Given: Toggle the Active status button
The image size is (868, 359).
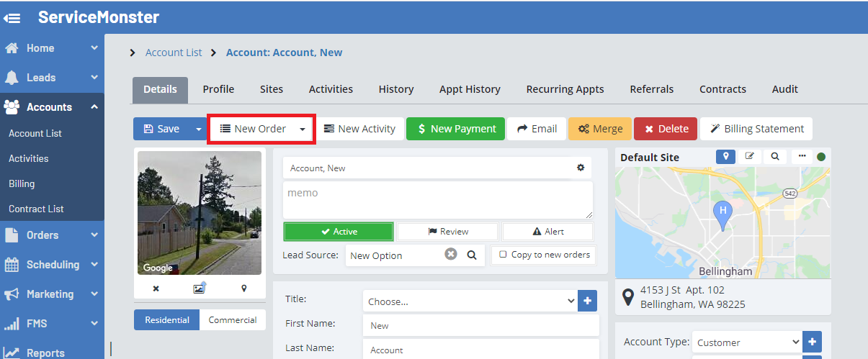Looking at the screenshot, I should [x=339, y=232].
